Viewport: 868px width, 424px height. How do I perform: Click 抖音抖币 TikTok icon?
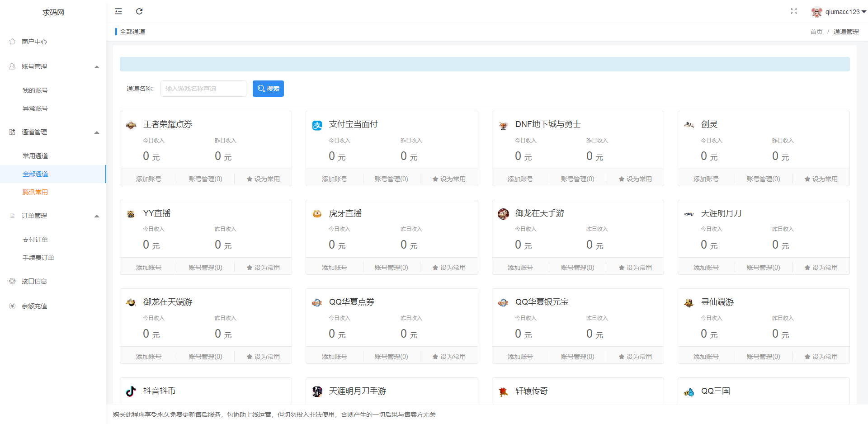coord(131,391)
